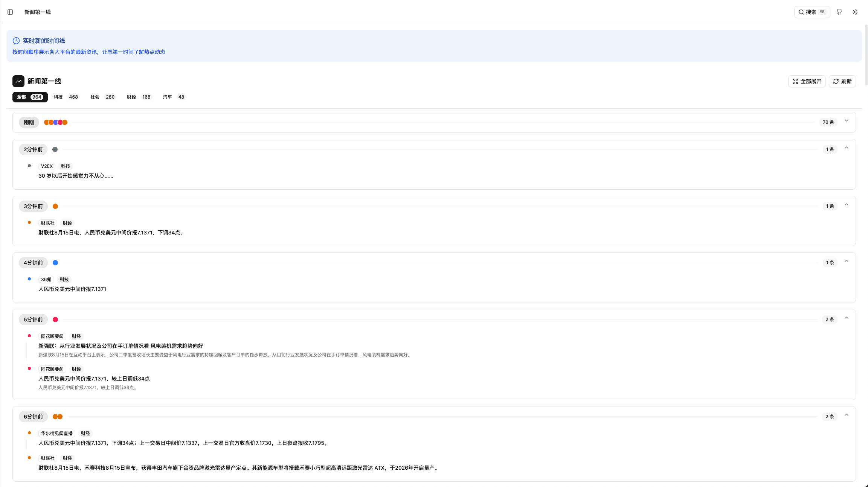The width and height of the screenshot is (868, 487).
Task: Click the red dot in 5分钟前 header
Action: pyautogui.click(x=55, y=320)
